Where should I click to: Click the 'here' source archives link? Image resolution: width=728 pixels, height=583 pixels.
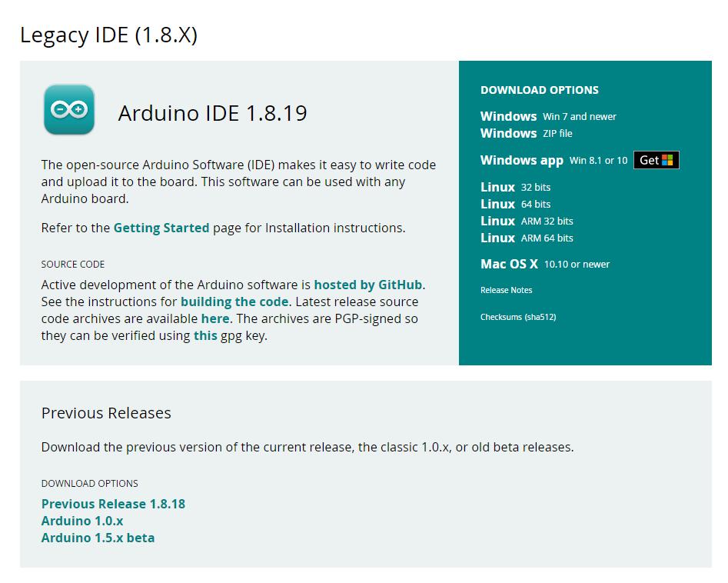[x=215, y=318]
